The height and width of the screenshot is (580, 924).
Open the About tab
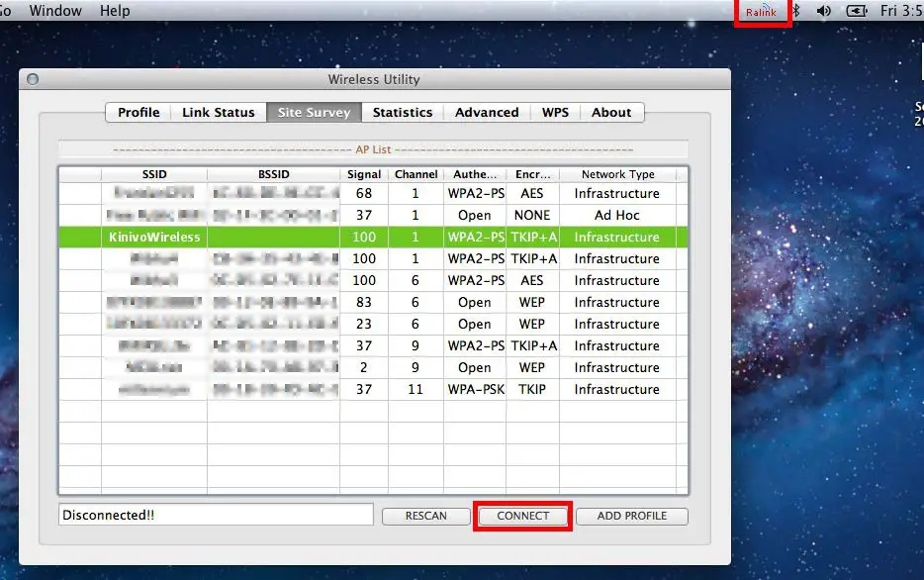pos(611,112)
